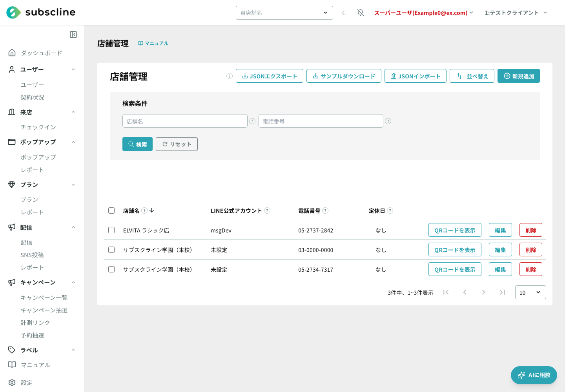Open ダッシュボード from the sidebar
The image size is (565, 392).
pos(42,53)
